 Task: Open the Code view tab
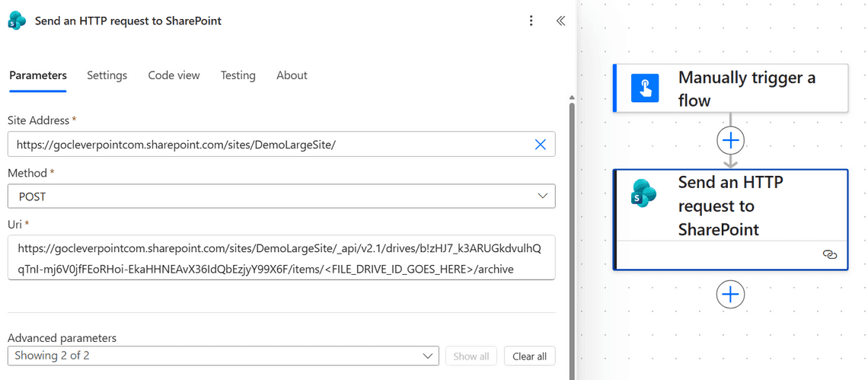point(174,75)
